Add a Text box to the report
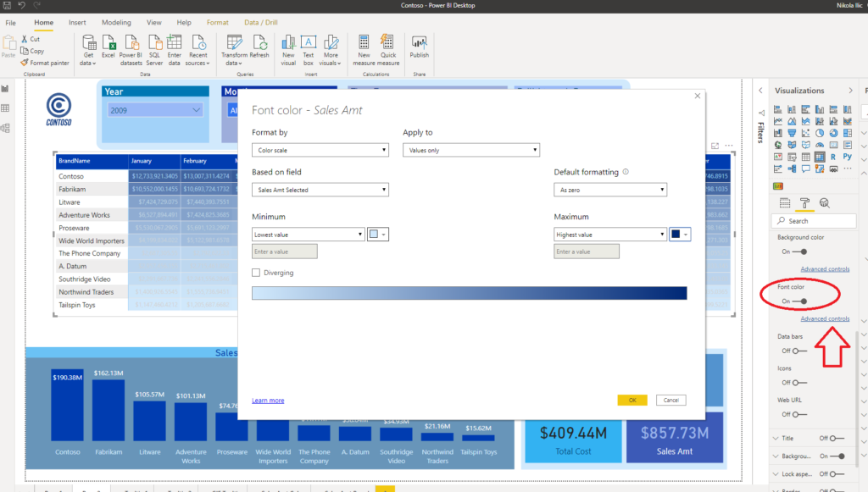The width and height of the screenshot is (868, 492). [x=309, y=50]
